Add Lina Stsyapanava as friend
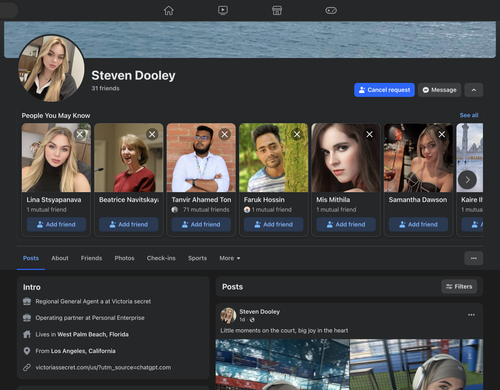The width and height of the screenshot is (500, 390). pos(56,224)
